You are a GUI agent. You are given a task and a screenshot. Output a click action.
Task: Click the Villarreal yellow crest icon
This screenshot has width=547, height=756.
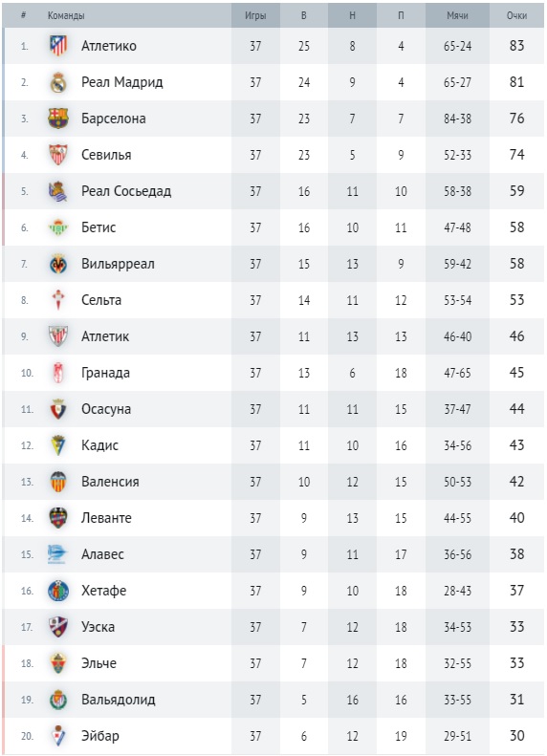(58, 264)
